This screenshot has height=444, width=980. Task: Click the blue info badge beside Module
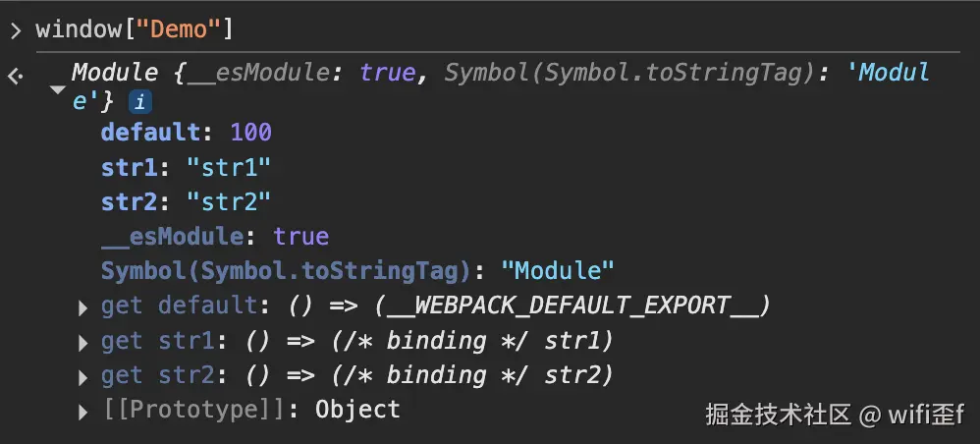pos(140,101)
